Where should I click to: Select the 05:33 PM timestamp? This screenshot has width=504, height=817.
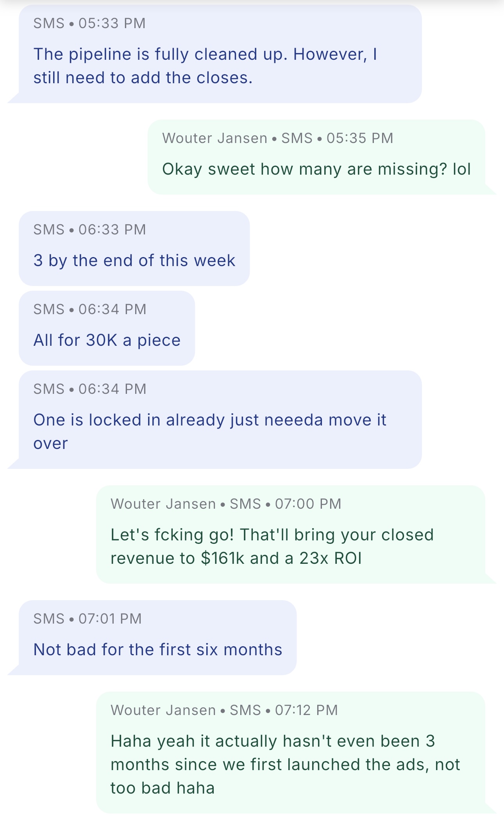[112, 23]
